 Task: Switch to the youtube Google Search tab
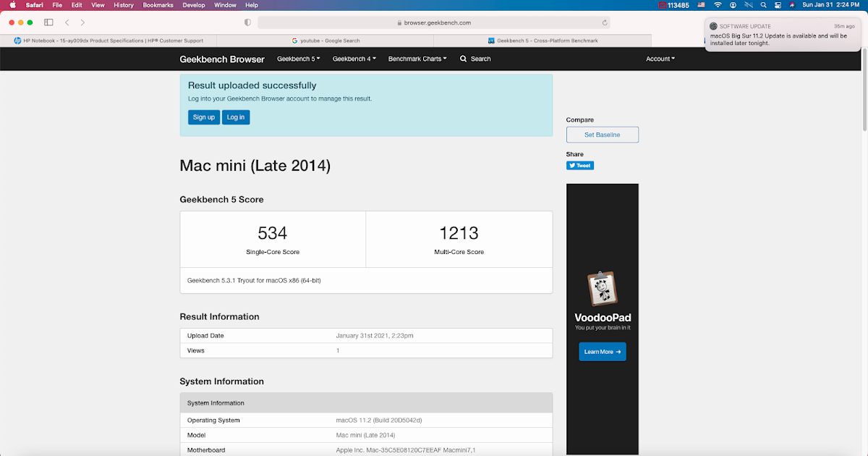click(x=325, y=41)
